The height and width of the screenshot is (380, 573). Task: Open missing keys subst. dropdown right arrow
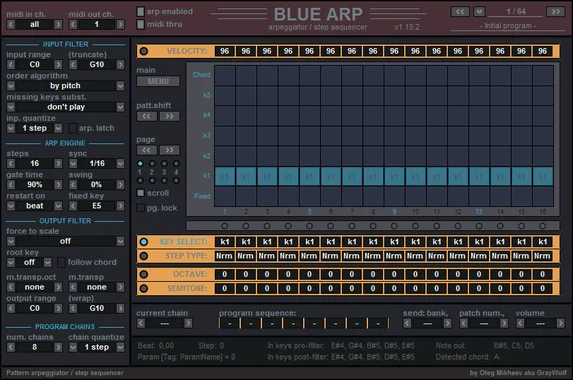tap(120, 107)
